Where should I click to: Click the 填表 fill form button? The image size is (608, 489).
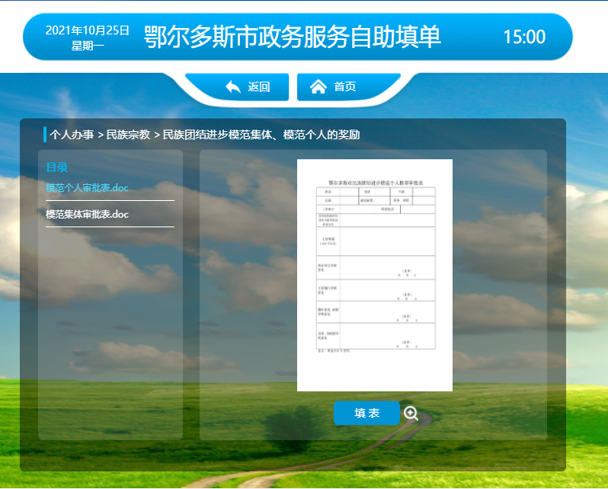(366, 413)
